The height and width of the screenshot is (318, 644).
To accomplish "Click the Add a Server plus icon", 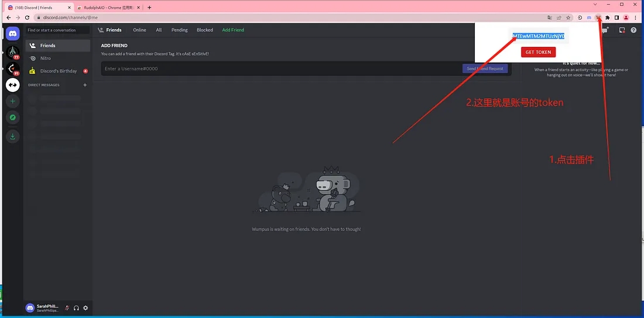I will coord(13,101).
